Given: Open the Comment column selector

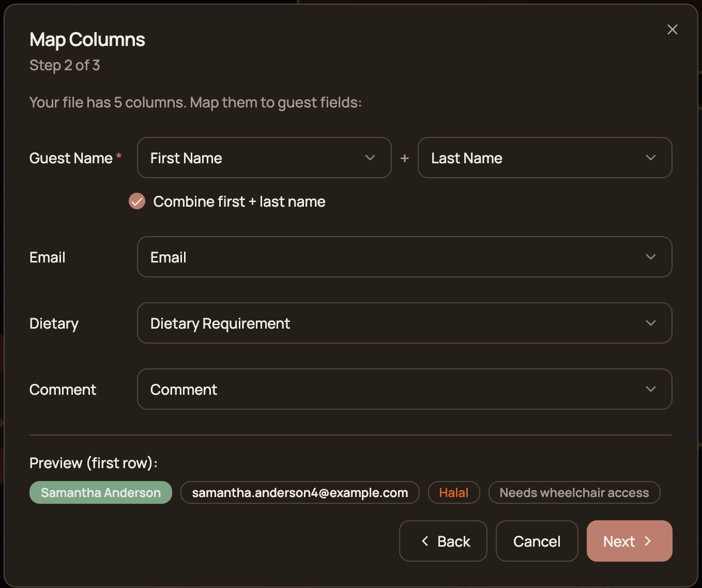Looking at the screenshot, I should [x=405, y=389].
